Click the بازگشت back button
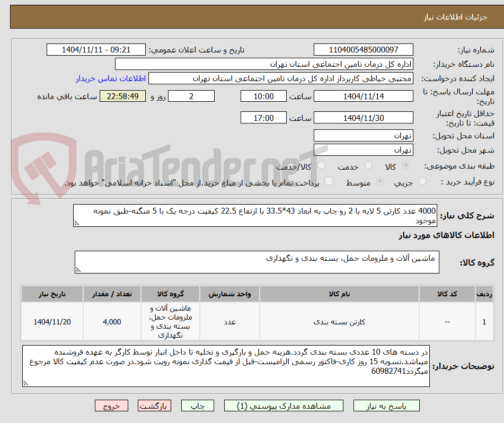This screenshot has height=423, width=504. tap(154, 406)
